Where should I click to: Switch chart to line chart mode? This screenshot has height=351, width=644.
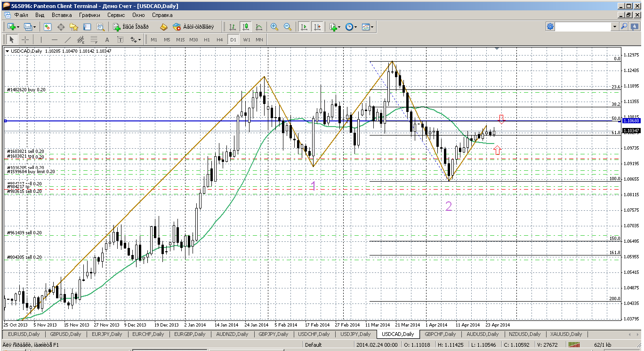258,27
